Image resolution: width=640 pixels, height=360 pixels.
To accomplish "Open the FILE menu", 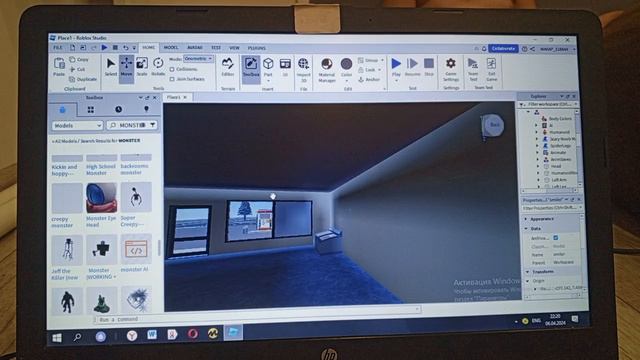I will tap(58, 48).
